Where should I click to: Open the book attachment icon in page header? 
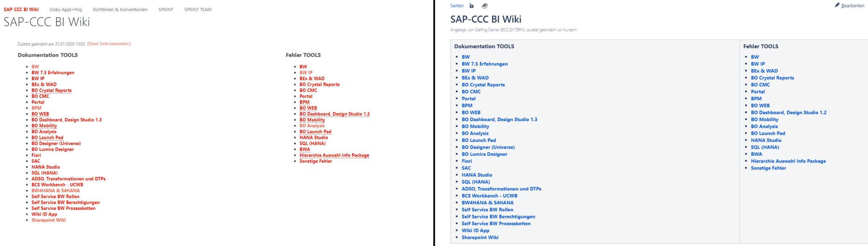click(485, 6)
